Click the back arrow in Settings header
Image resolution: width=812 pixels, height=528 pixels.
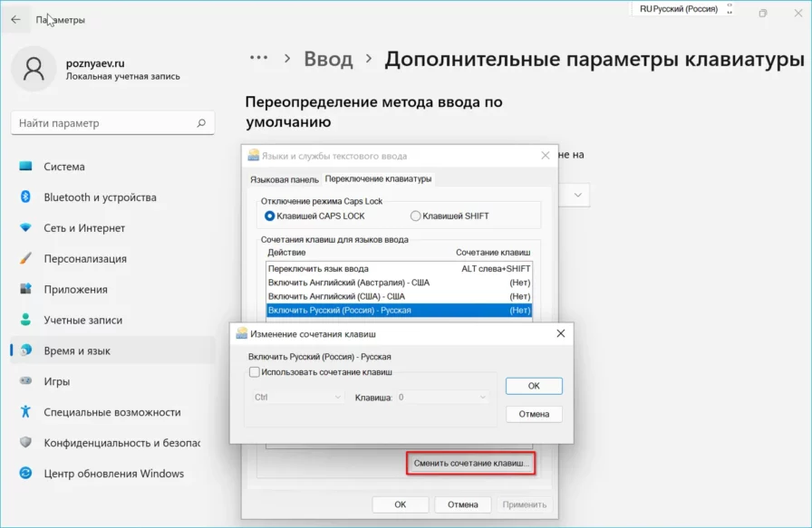pos(15,20)
